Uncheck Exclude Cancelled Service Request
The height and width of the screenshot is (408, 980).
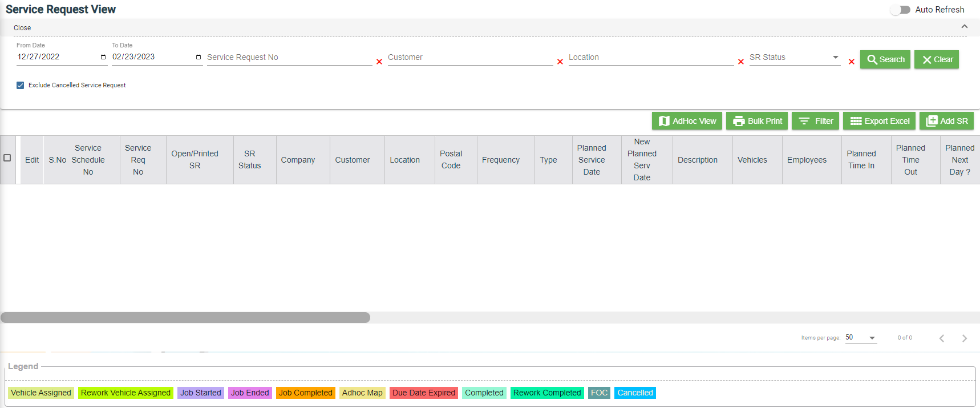[21, 85]
